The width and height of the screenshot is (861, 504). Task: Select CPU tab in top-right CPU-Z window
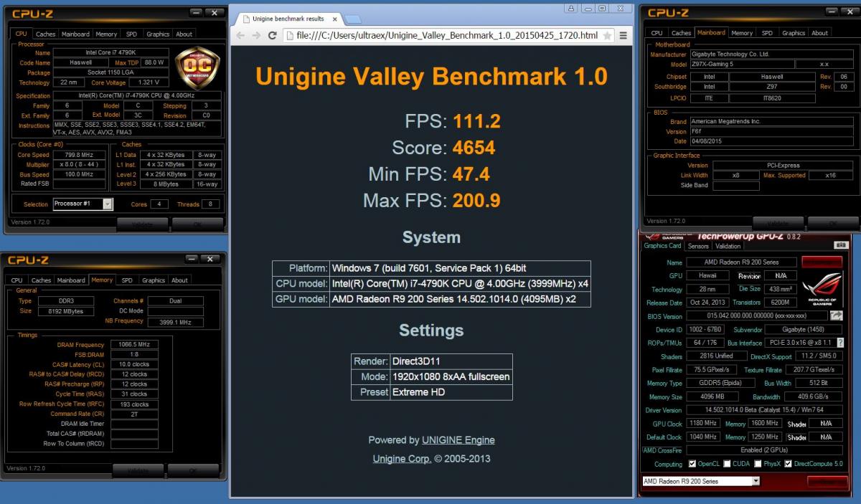click(x=657, y=33)
